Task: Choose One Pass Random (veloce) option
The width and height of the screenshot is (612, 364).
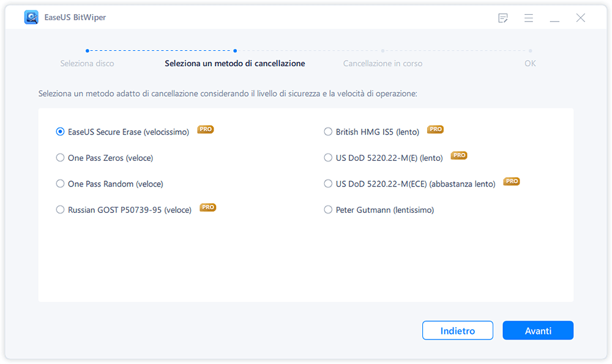Action: (x=60, y=184)
